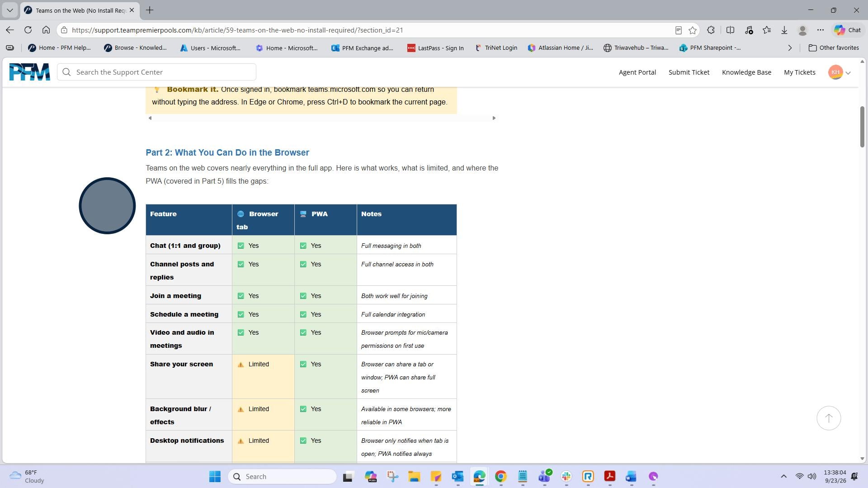
Task: Reload the page with refresh icon
Action: (28, 30)
